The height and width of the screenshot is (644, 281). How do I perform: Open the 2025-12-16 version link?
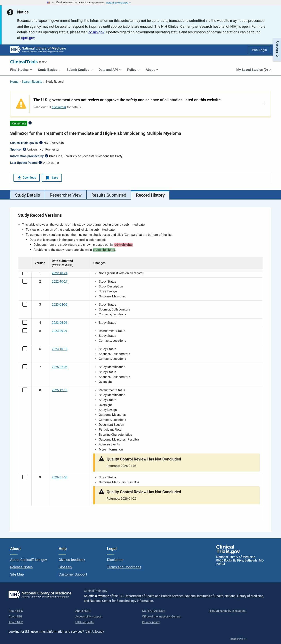(x=60, y=390)
